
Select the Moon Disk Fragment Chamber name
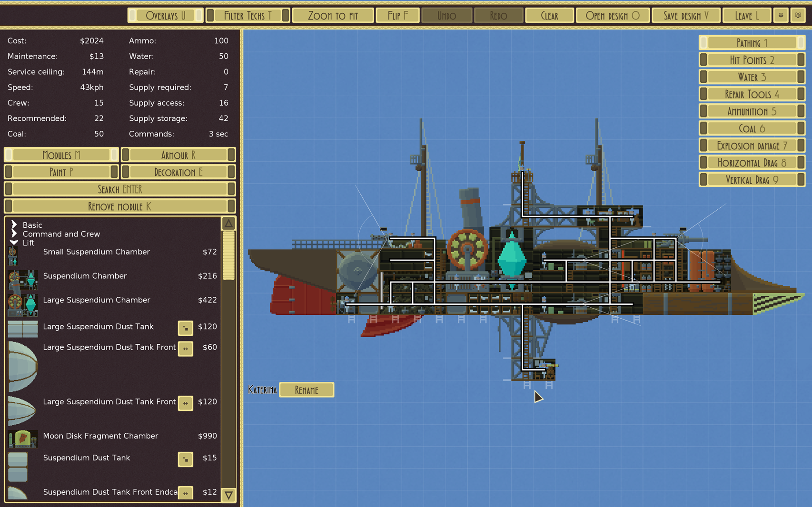coord(100,436)
